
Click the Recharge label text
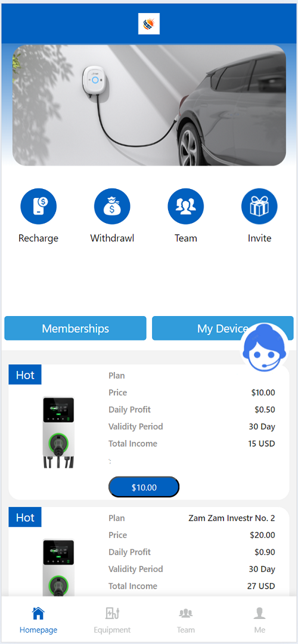pyautogui.click(x=38, y=238)
